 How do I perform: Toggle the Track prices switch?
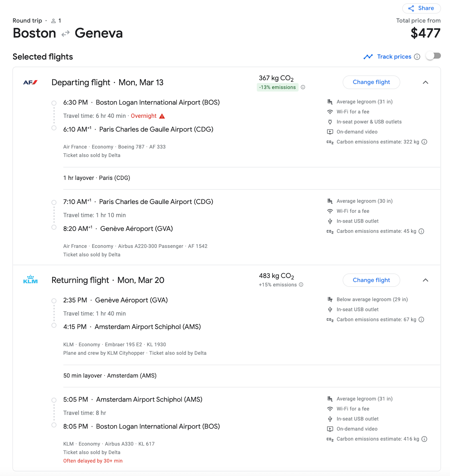pos(433,56)
